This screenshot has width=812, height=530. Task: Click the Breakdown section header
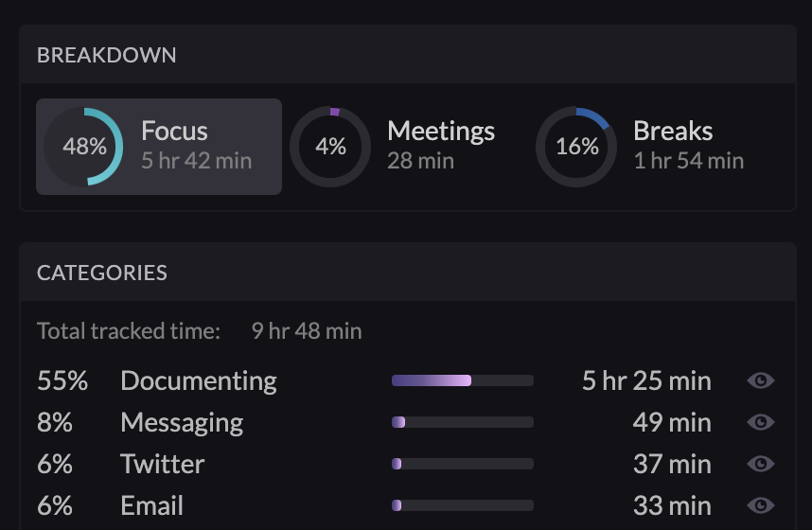tap(106, 55)
